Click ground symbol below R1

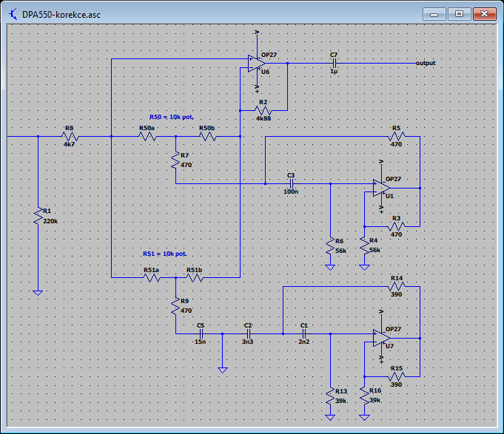38,293
